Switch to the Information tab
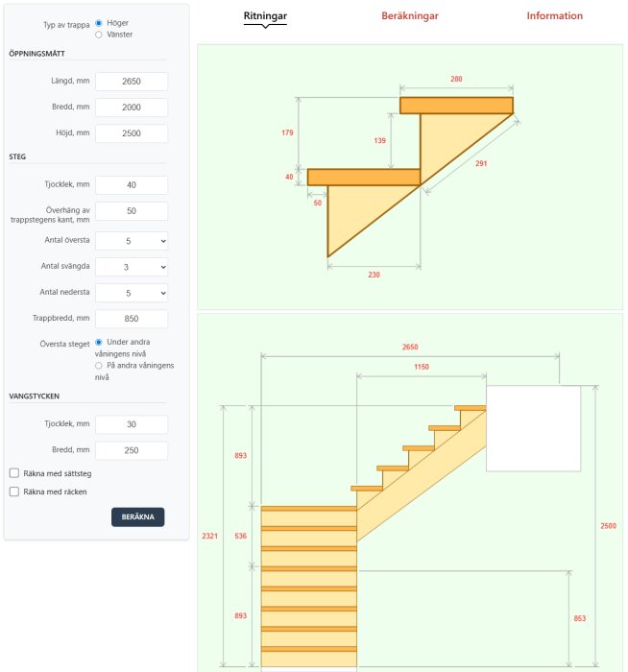The image size is (628, 672). point(554,16)
